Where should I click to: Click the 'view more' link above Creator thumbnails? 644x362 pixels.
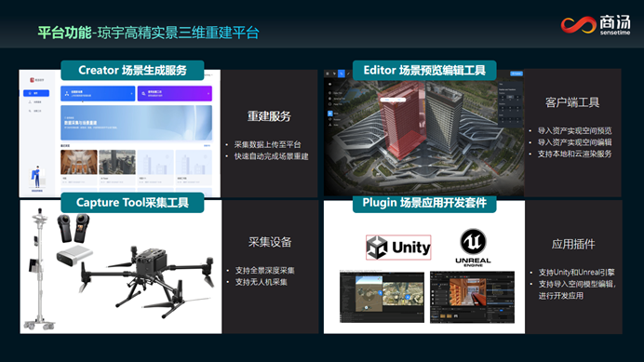207,145
